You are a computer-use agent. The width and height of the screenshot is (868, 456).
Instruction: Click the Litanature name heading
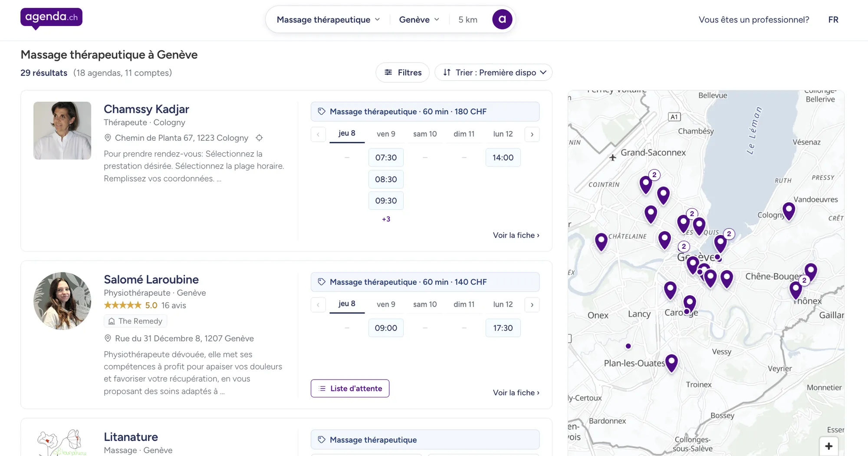click(131, 437)
